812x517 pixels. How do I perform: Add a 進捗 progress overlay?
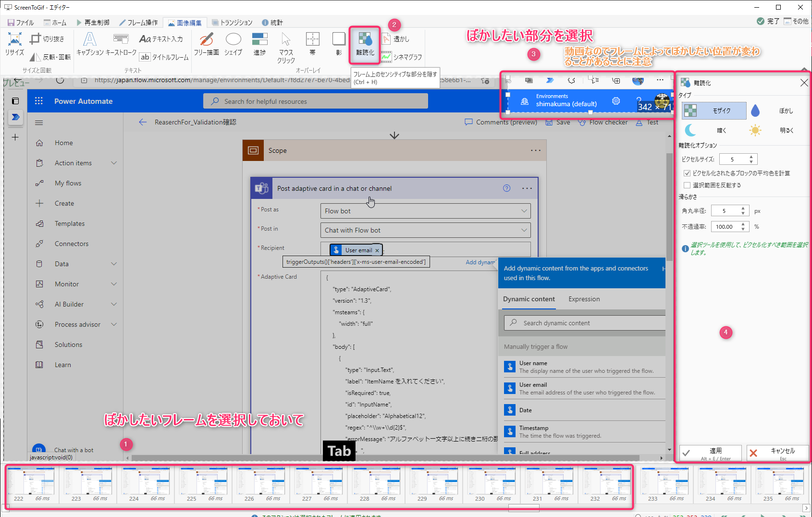click(259, 44)
